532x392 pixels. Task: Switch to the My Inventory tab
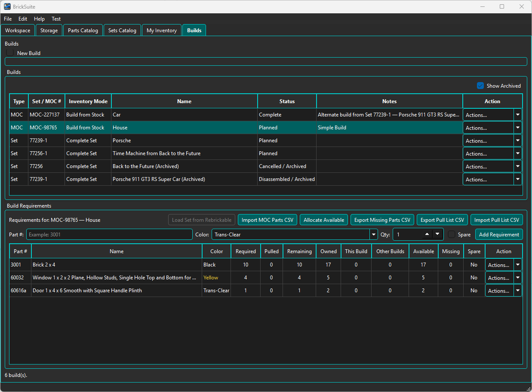162,31
